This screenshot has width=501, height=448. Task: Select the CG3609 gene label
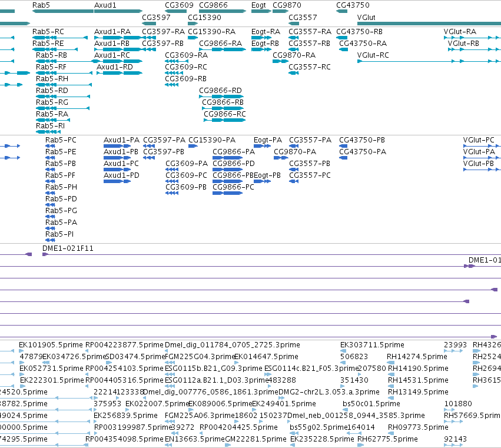click(179, 5)
